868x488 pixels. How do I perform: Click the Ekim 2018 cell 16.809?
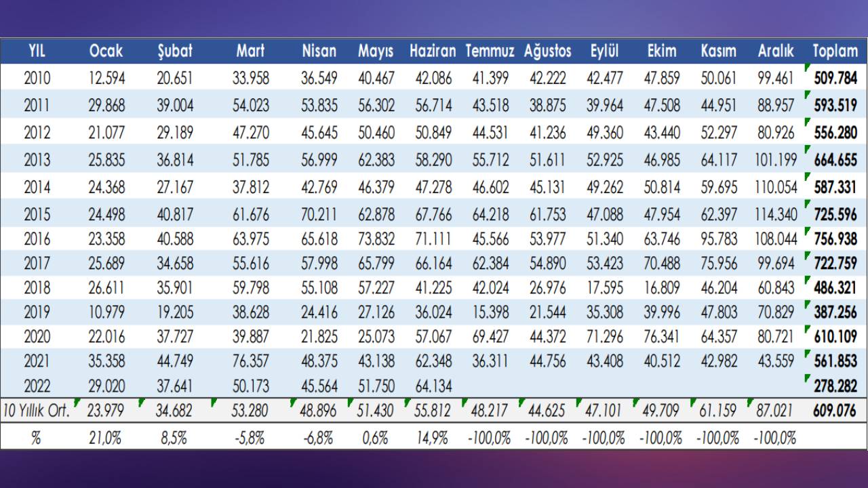tap(661, 287)
